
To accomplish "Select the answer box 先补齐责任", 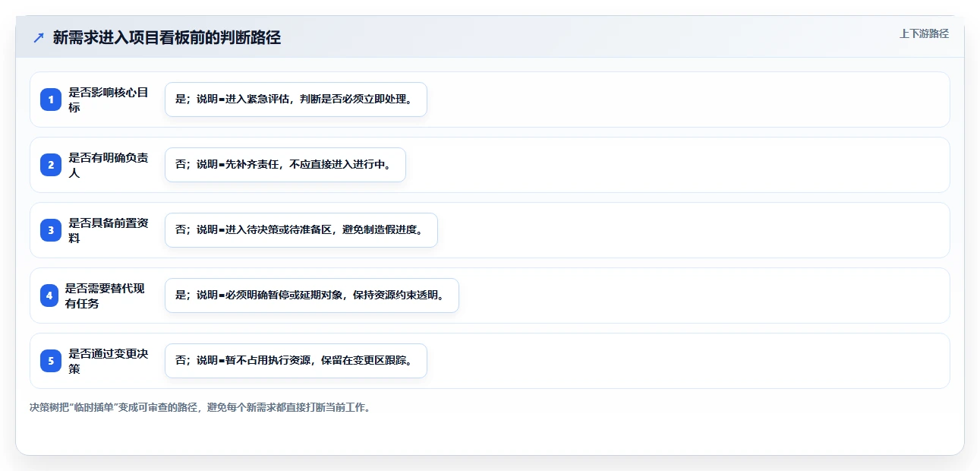I will point(285,165).
